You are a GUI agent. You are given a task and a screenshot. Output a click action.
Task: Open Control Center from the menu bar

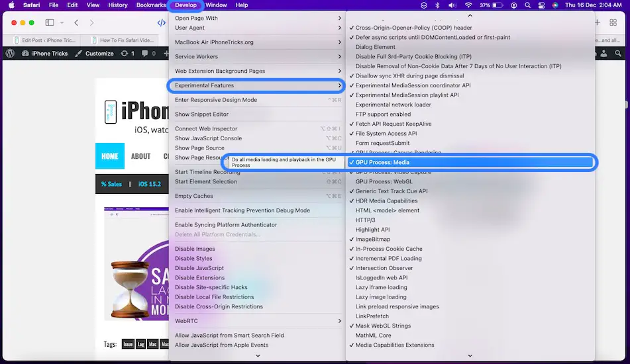541,5
